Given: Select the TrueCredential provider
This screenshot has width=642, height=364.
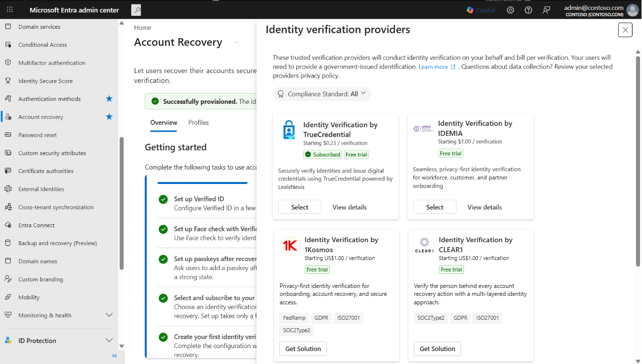Looking at the screenshot, I should click(x=300, y=207).
